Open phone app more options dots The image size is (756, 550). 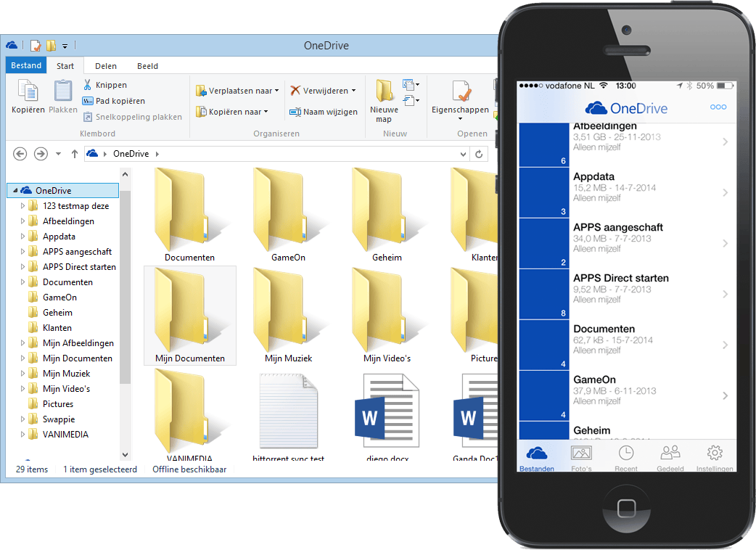[718, 107]
